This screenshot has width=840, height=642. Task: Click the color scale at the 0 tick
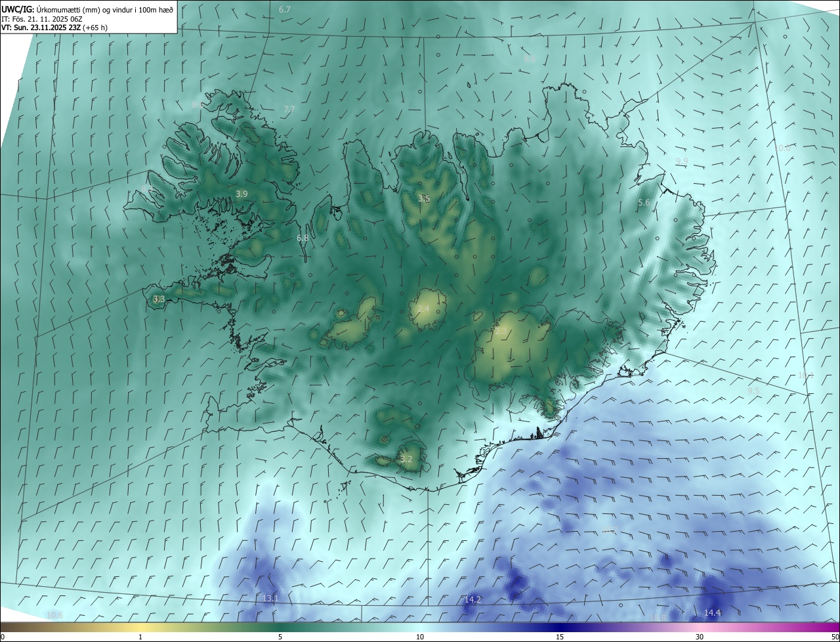[x=2, y=637]
